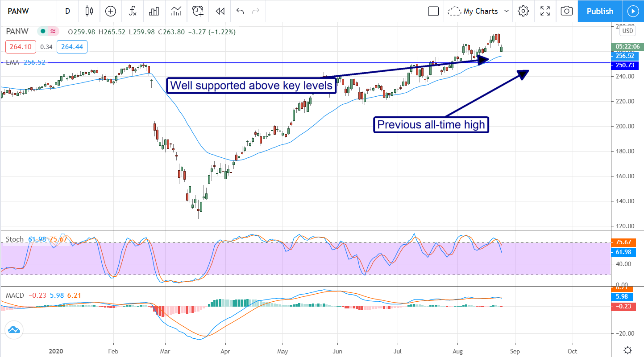Screen dimensions: 644x357
Task: Toggle fullscreen mode
Action: point(545,11)
